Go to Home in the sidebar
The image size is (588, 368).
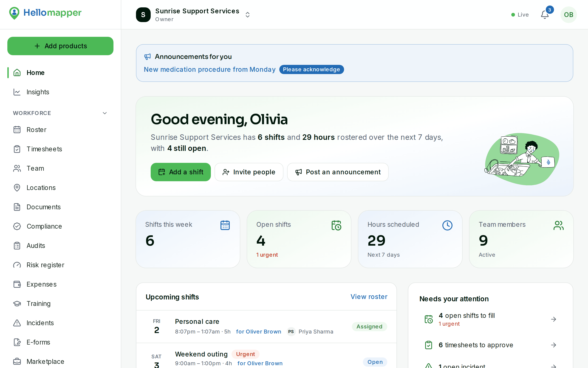(x=60, y=72)
